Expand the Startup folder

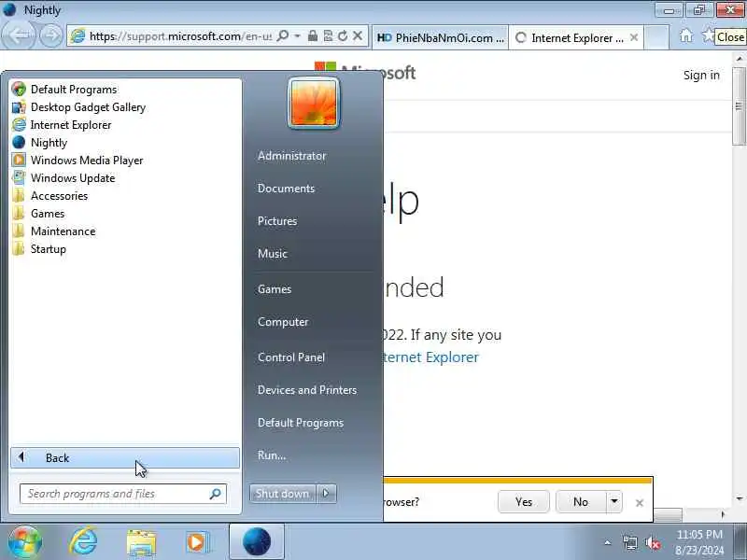pyautogui.click(x=39, y=249)
